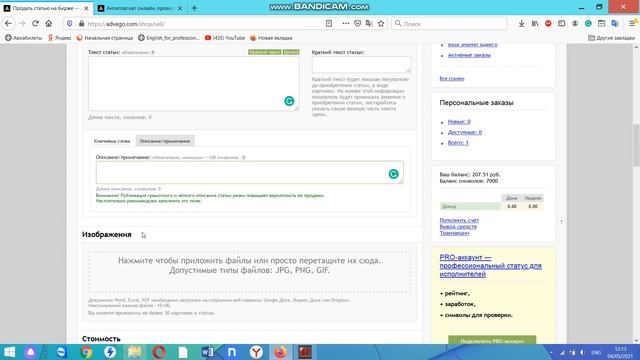The height and width of the screenshot is (360, 640).
Task: Open the tracking protection shield icon
Action: (70, 24)
